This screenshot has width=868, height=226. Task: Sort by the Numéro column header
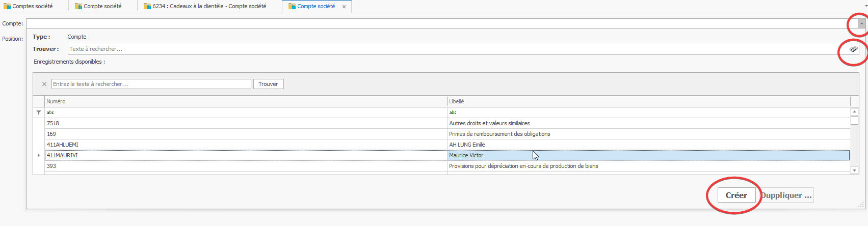tap(245, 101)
